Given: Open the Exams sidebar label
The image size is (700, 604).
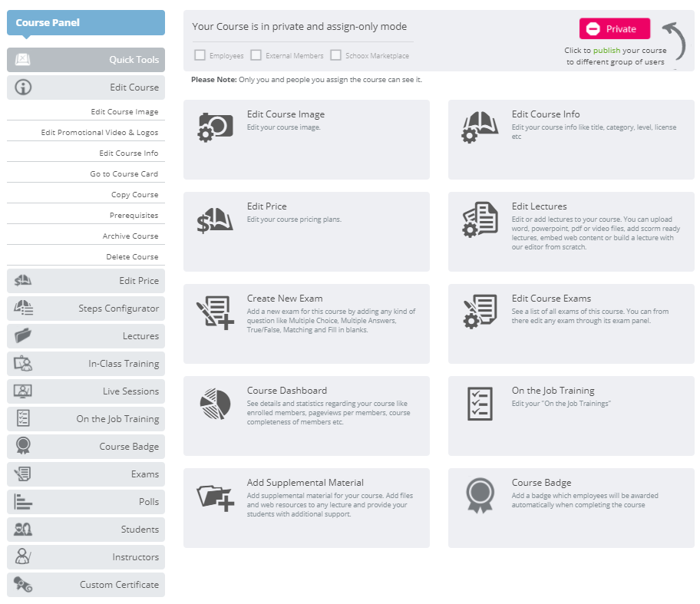Looking at the screenshot, I should coord(144,474).
